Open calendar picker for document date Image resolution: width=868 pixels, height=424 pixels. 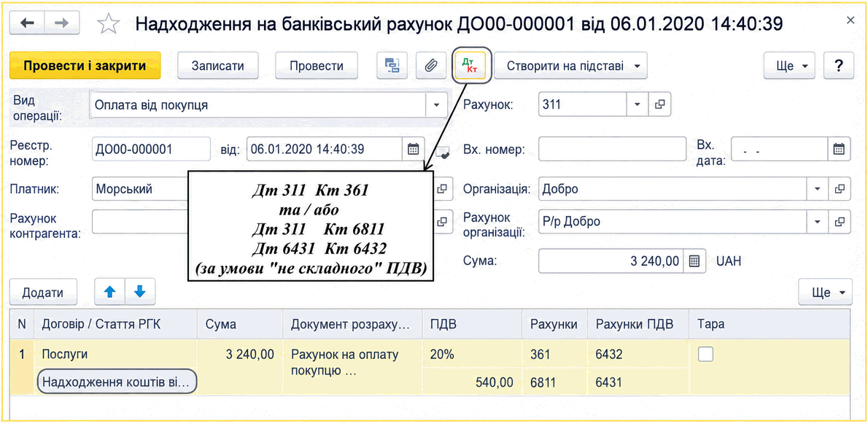tap(413, 149)
